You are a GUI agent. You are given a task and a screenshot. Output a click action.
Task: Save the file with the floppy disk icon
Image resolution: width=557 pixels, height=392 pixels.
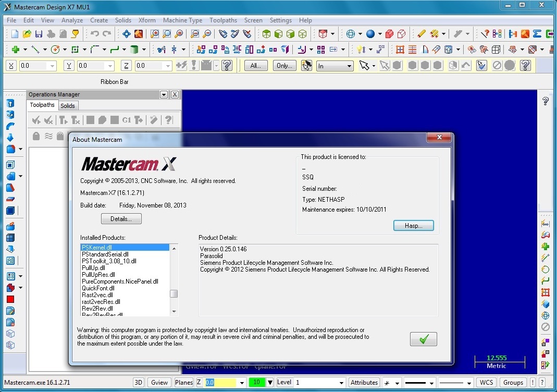click(39, 34)
